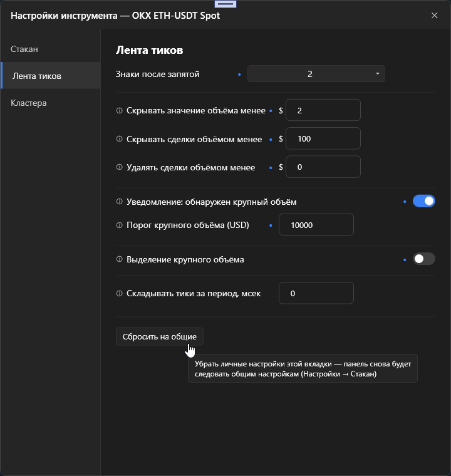Disable the large volume notification toggle

[x=424, y=201]
